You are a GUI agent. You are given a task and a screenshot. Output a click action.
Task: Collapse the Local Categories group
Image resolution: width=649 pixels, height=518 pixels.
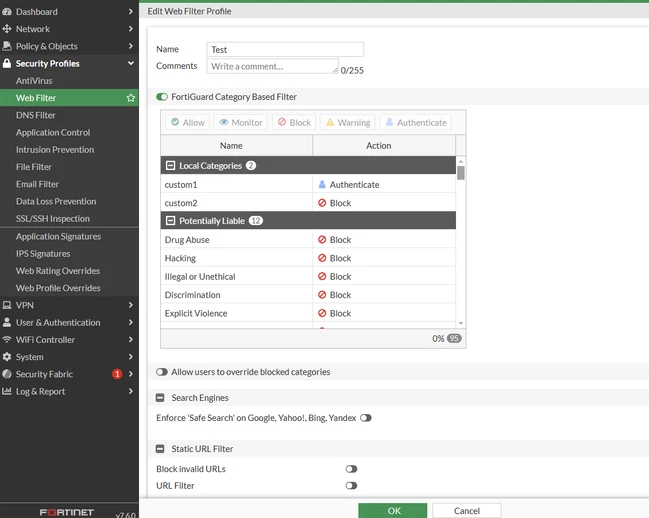[170, 165]
